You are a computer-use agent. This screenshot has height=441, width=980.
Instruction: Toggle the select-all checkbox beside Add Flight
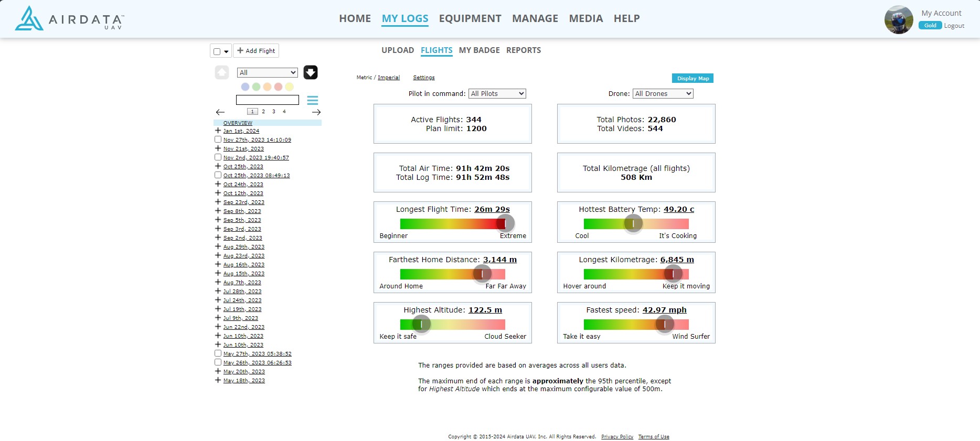coord(217,51)
